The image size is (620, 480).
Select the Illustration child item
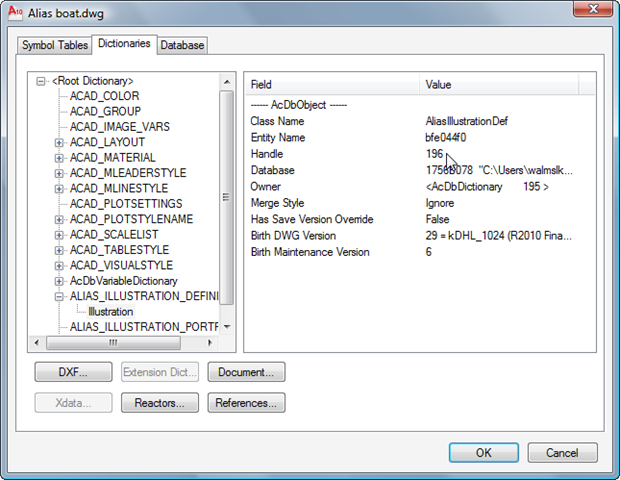110,312
